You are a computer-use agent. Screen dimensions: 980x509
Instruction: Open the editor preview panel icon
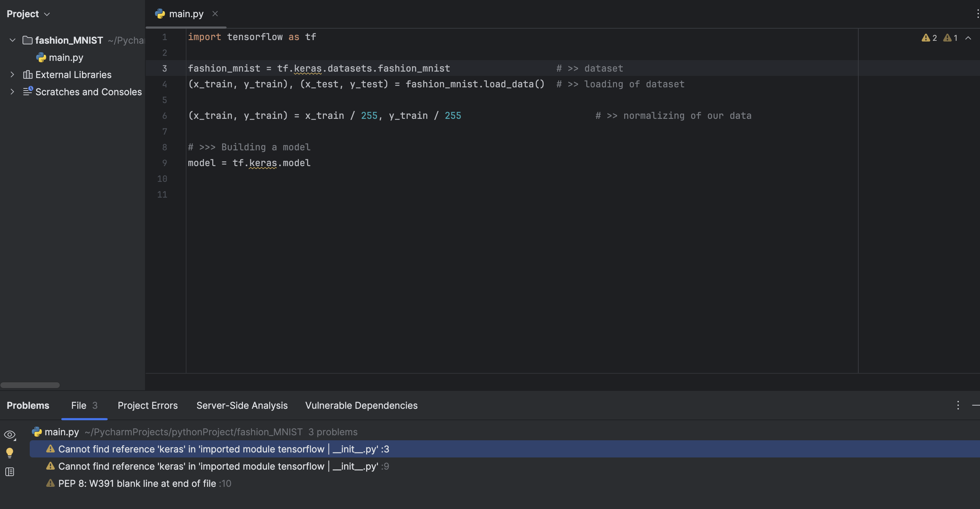(x=10, y=472)
